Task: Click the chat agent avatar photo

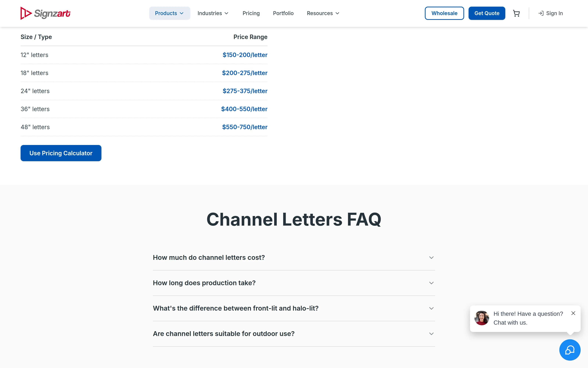Action: (482, 318)
